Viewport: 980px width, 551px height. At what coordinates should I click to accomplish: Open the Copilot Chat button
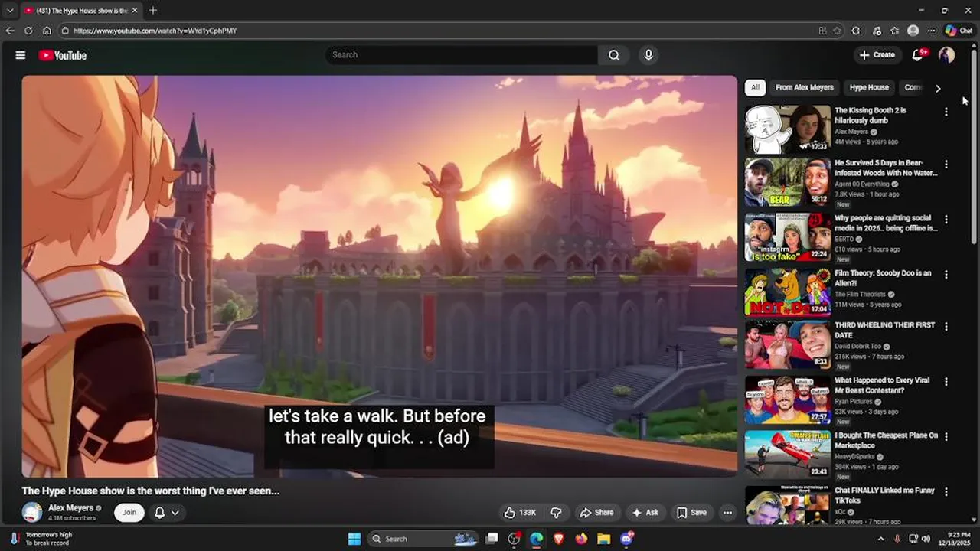[x=959, y=31]
